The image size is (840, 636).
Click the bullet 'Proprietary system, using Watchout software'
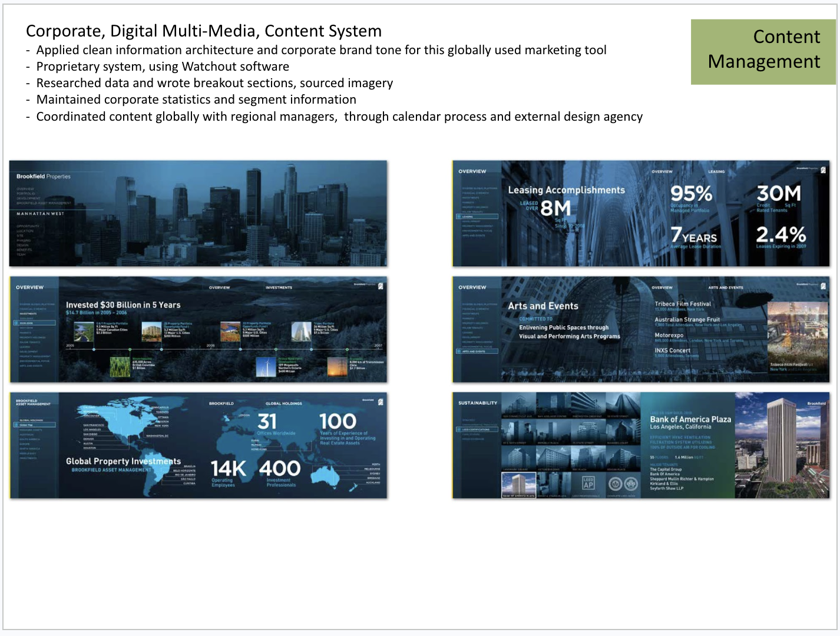pos(163,67)
